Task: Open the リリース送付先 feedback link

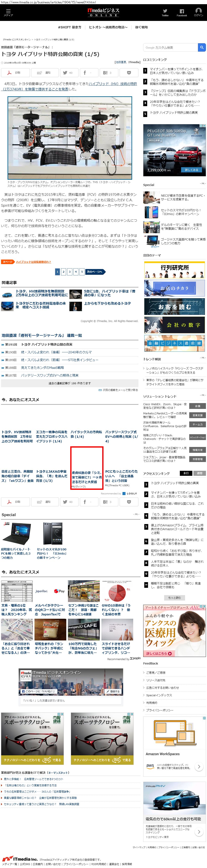Action: click(x=155, y=680)
